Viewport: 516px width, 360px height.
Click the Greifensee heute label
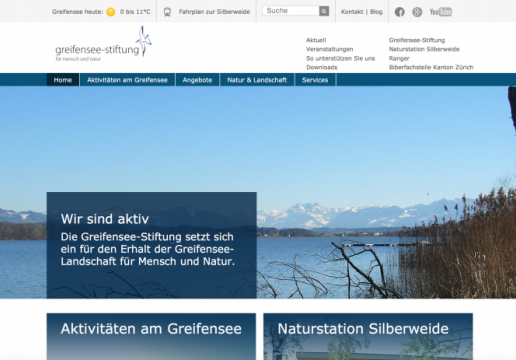coord(77,12)
